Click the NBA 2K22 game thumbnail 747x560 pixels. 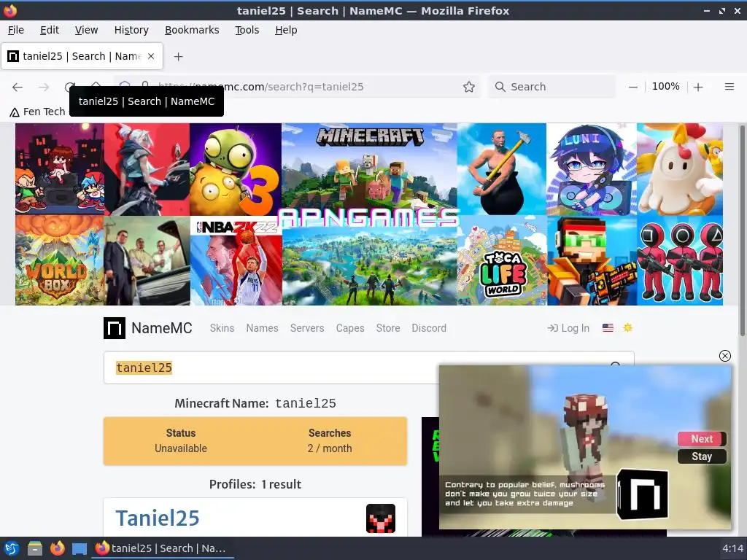click(x=236, y=260)
